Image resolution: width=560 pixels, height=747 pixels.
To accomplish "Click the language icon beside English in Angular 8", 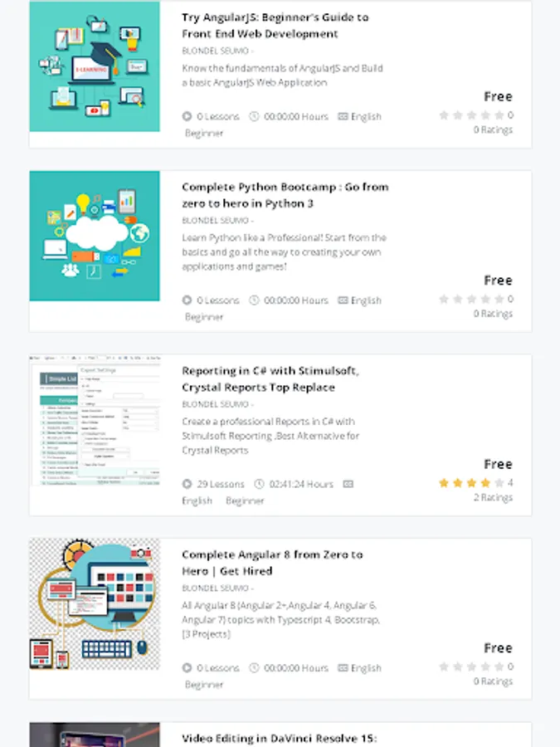I will (x=343, y=668).
